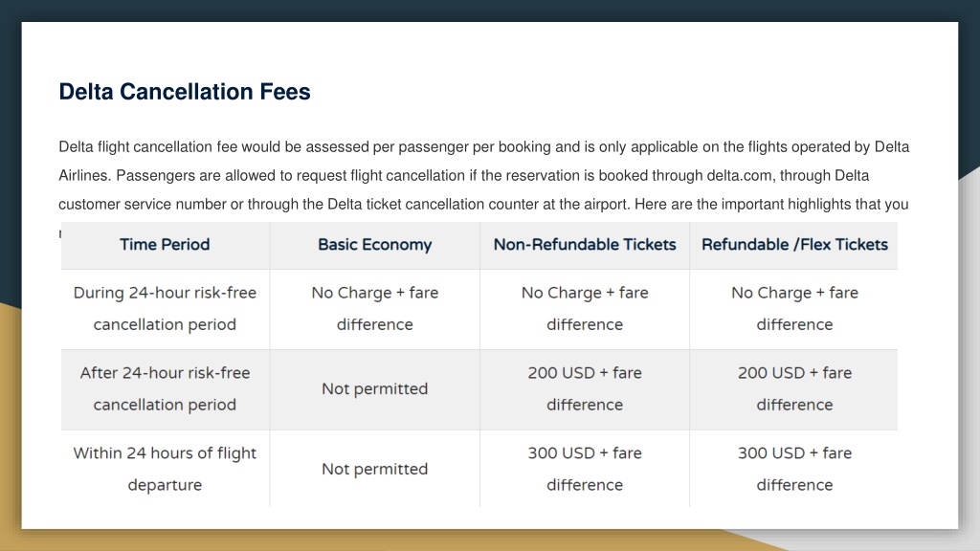
Task: Click the Refundable /Flex Tickets header
Action: click(793, 245)
